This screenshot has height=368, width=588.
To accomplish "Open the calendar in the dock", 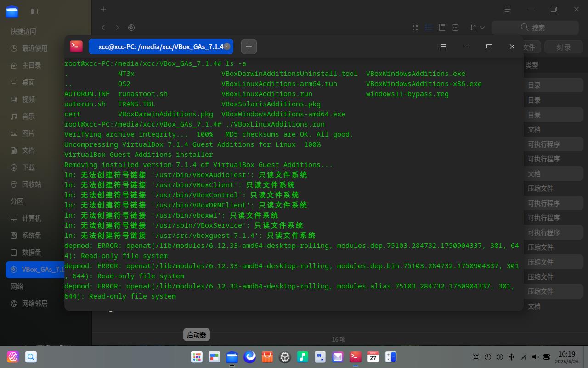I will (x=373, y=357).
